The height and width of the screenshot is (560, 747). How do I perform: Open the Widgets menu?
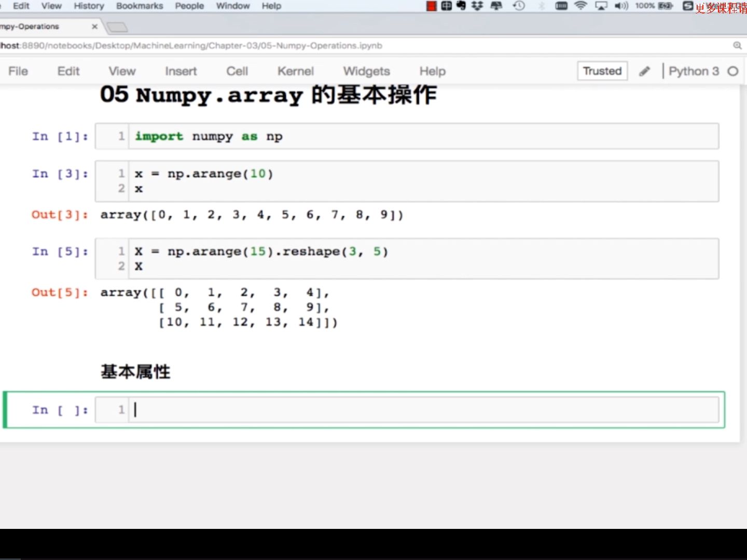pyautogui.click(x=366, y=71)
